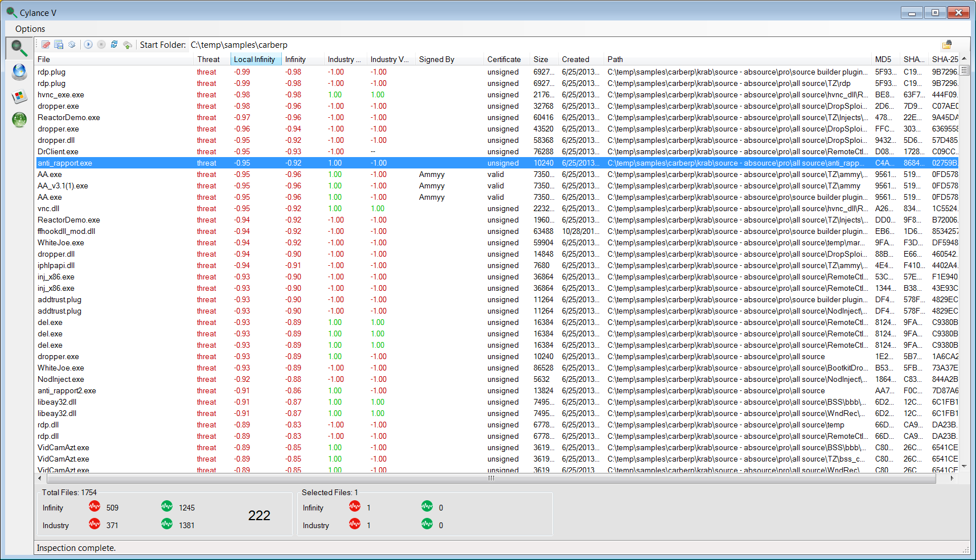Click the vertical scrollbar thumb
976x560 pixels.
[x=964, y=70]
